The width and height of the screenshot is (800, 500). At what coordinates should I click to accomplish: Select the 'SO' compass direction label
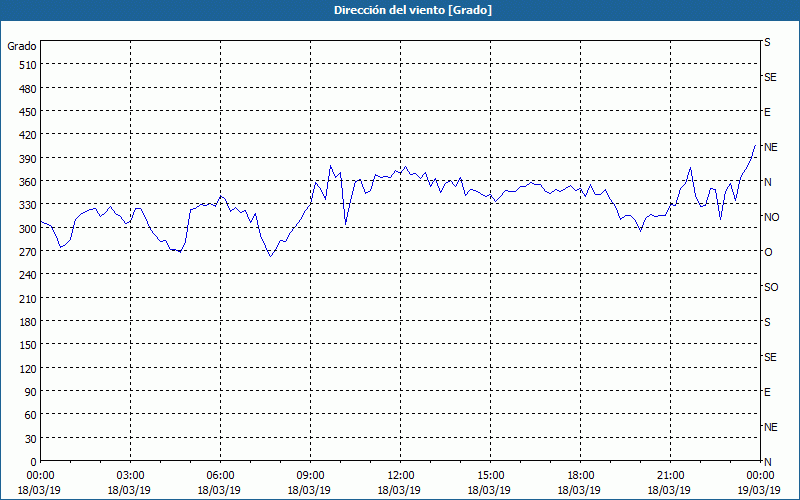pyautogui.click(x=771, y=287)
